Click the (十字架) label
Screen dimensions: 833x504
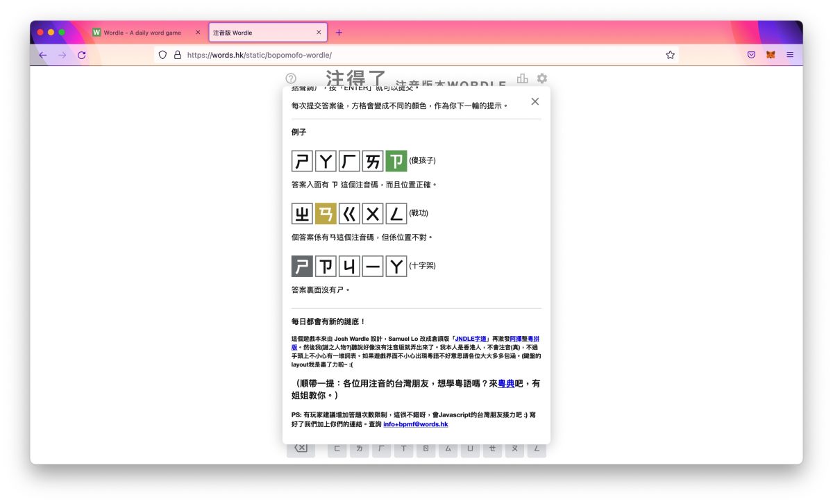[x=423, y=266]
